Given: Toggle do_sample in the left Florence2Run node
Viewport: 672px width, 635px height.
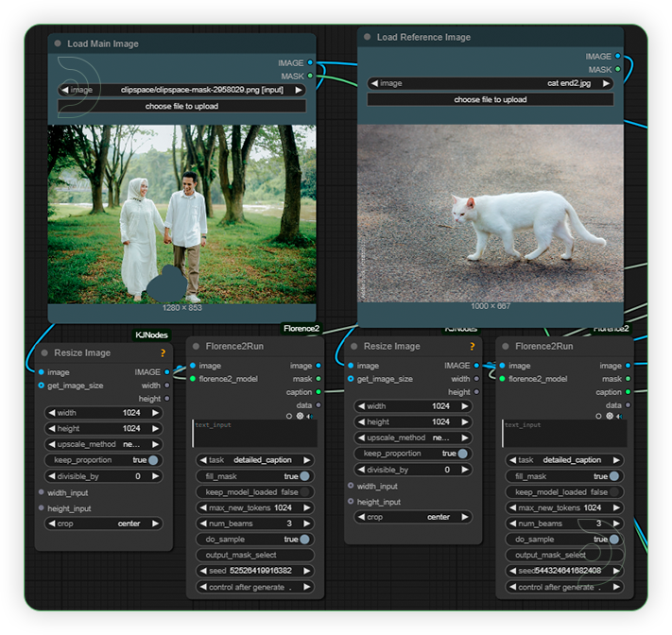Looking at the screenshot, I should pyautogui.click(x=255, y=539).
